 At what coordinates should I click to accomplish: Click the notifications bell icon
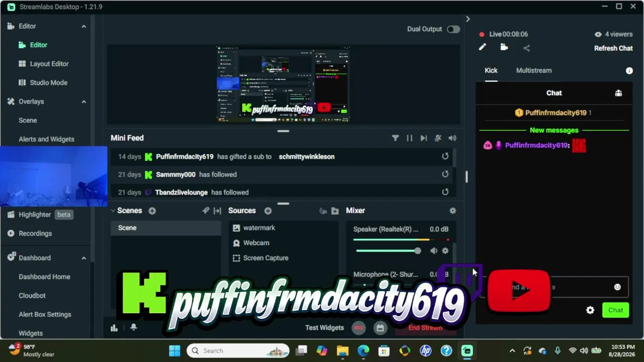pyautogui.click(x=134, y=327)
